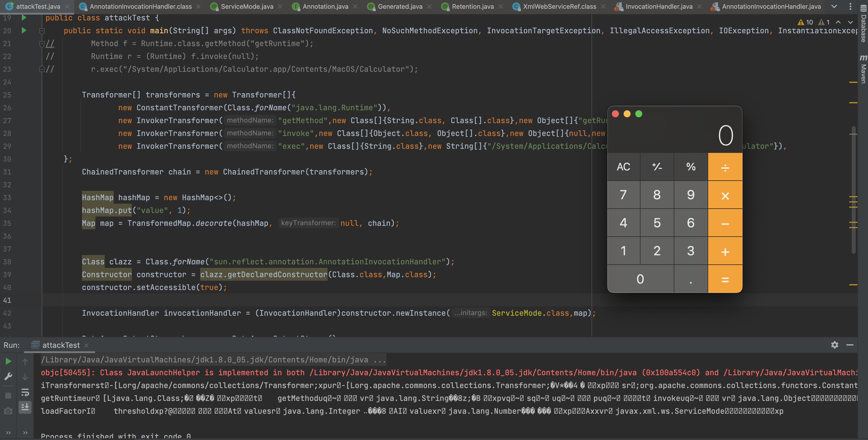
Task: Open Annotation.java tab
Action: (x=325, y=6)
